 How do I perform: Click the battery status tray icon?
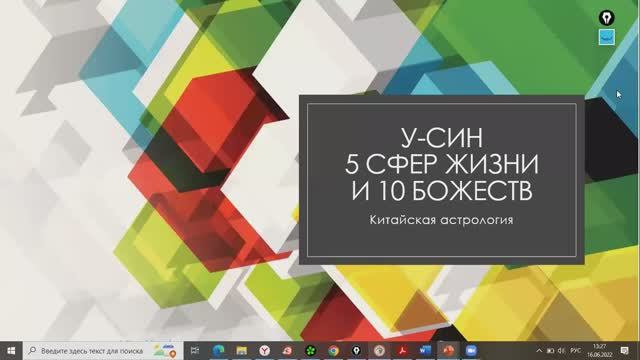(551, 351)
